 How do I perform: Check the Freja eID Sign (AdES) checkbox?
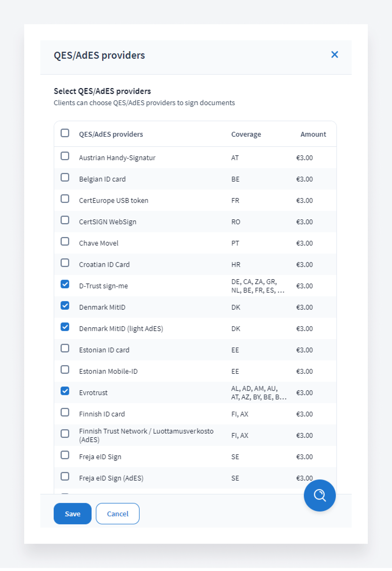65,476
